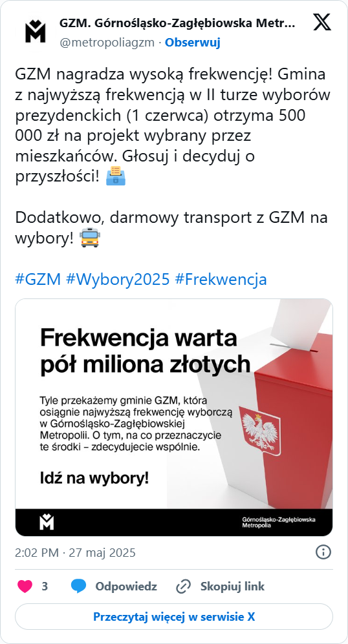Click the Skopiuj link label
348x644 pixels.
pyautogui.click(x=232, y=587)
